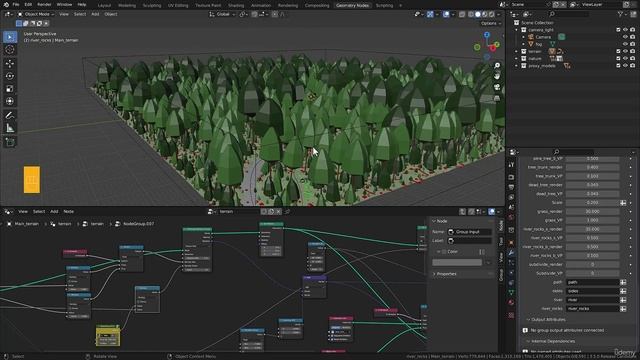640x360 pixels.
Task: Hide the fog object with eye icon
Action: [625, 44]
